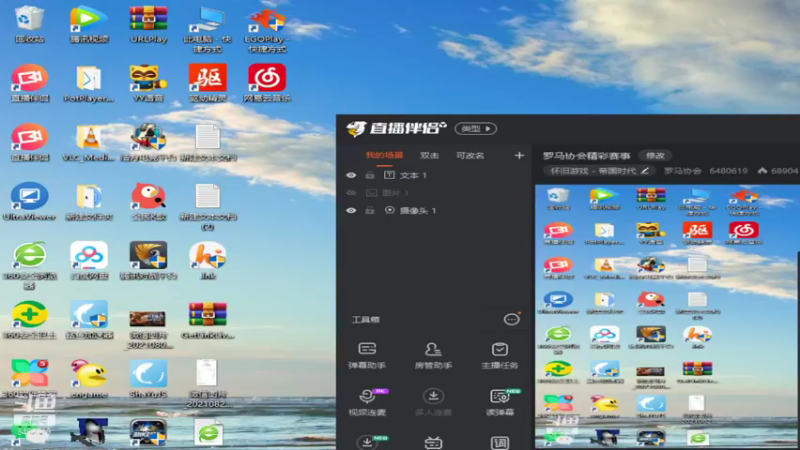Viewport: 800px width, 450px height.
Task: Open the 360安全卫士 desktop shortcut
Action: pos(29,320)
